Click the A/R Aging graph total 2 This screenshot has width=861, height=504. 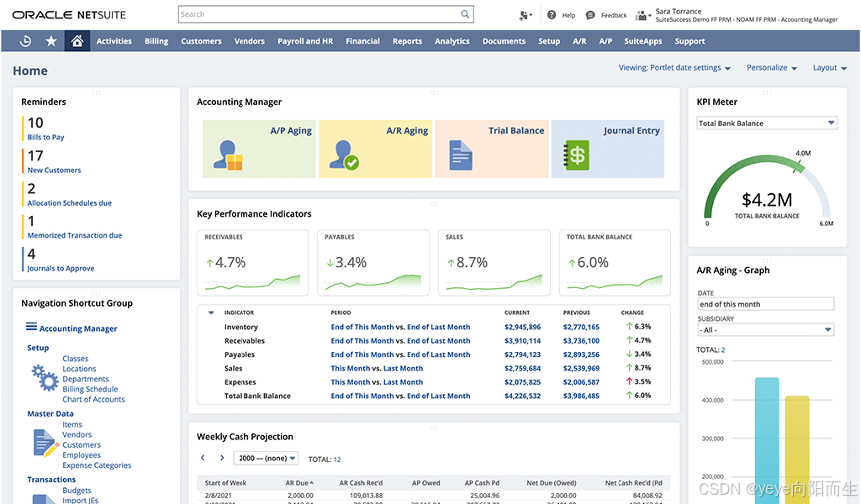[723, 350]
